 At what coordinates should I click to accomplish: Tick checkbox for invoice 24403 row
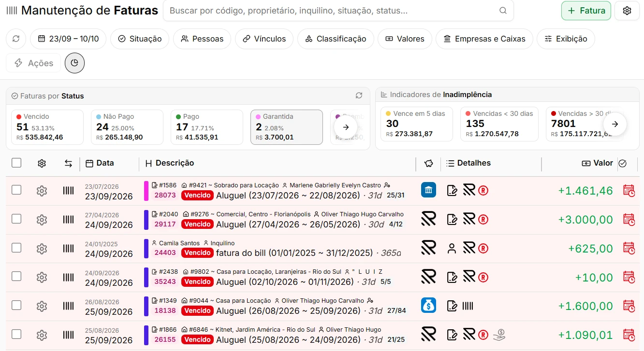16,248
